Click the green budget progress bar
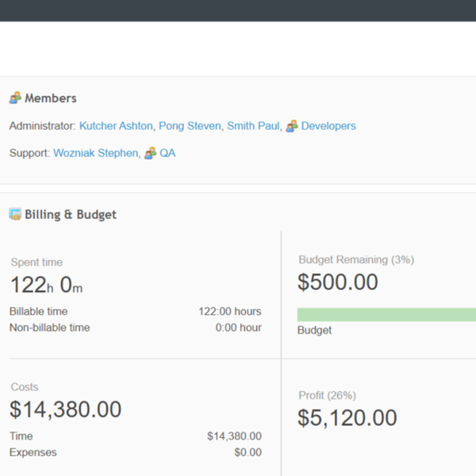This screenshot has height=476, width=476. 386,314
